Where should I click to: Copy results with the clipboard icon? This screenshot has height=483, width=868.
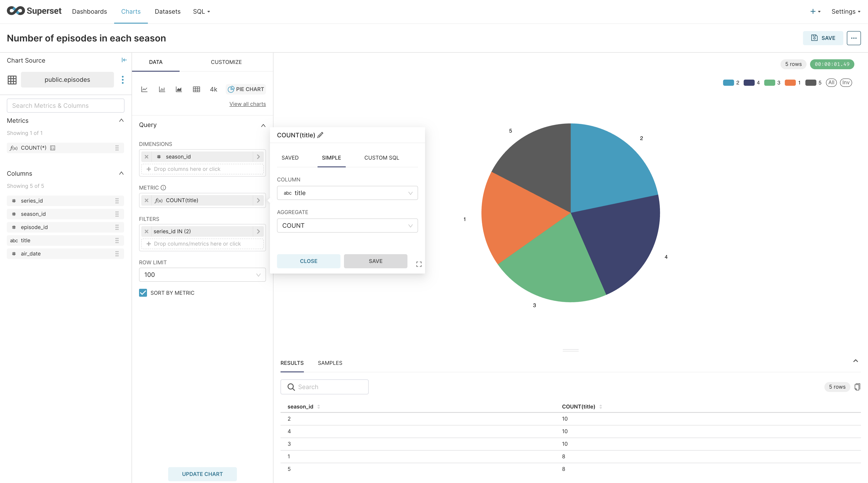pos(857,387)
